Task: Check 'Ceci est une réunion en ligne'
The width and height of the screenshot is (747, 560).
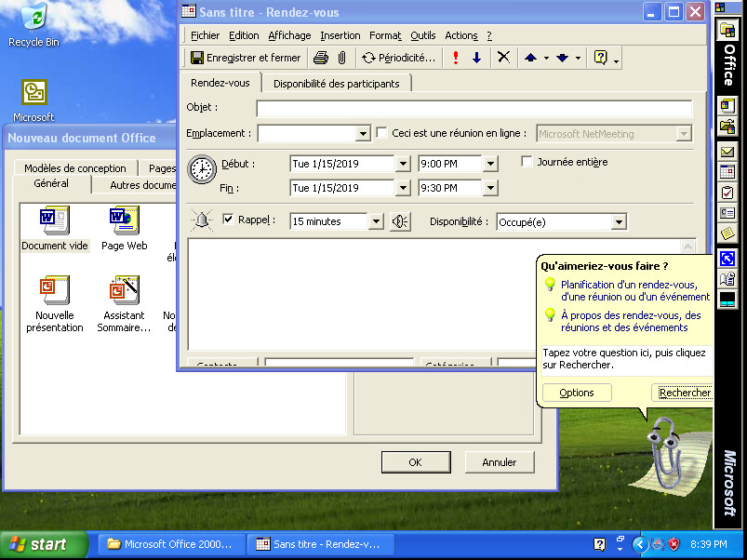Action: point(381,133)
